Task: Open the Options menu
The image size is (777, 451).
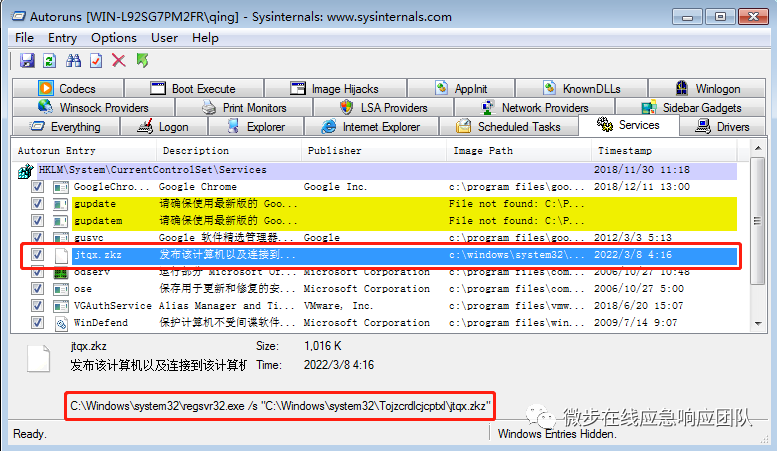Action: click(x=113, y=38)
